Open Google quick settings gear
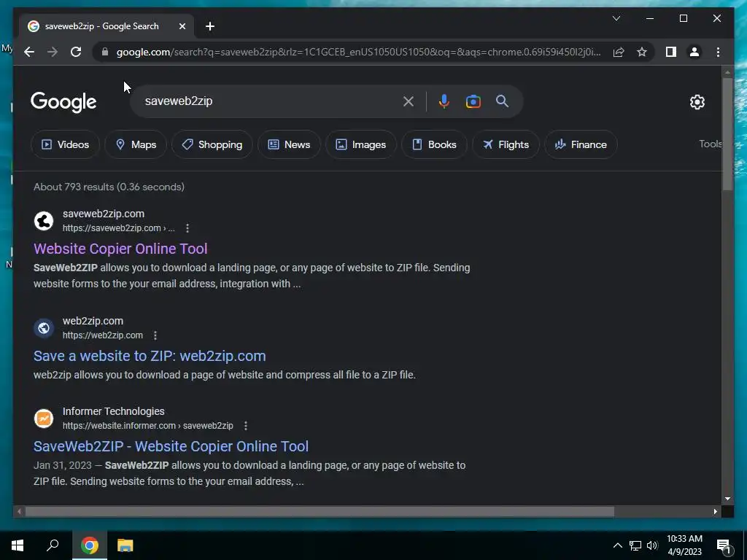The image size is (747, 560). pyautogui.click(x=697, y=102)
